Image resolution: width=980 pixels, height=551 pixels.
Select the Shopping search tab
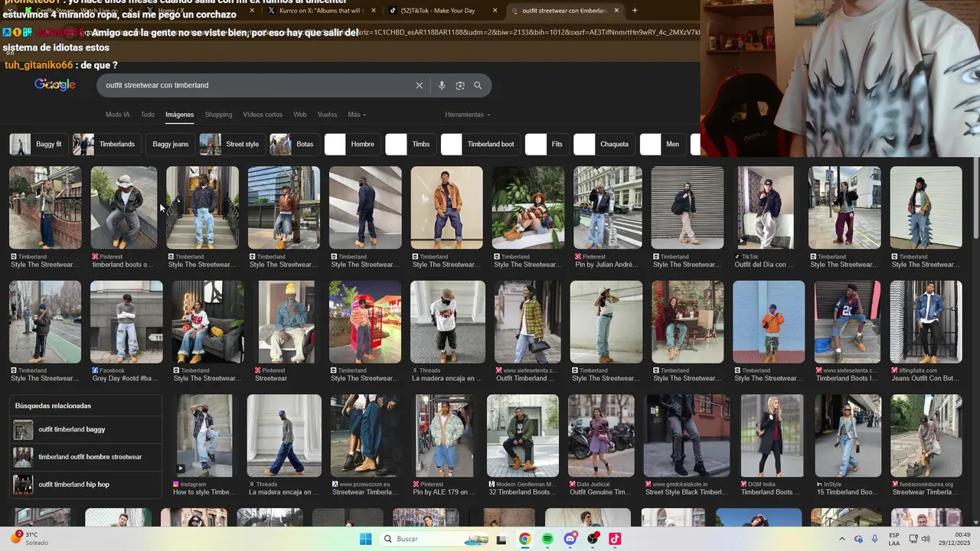tap(218, 115)
